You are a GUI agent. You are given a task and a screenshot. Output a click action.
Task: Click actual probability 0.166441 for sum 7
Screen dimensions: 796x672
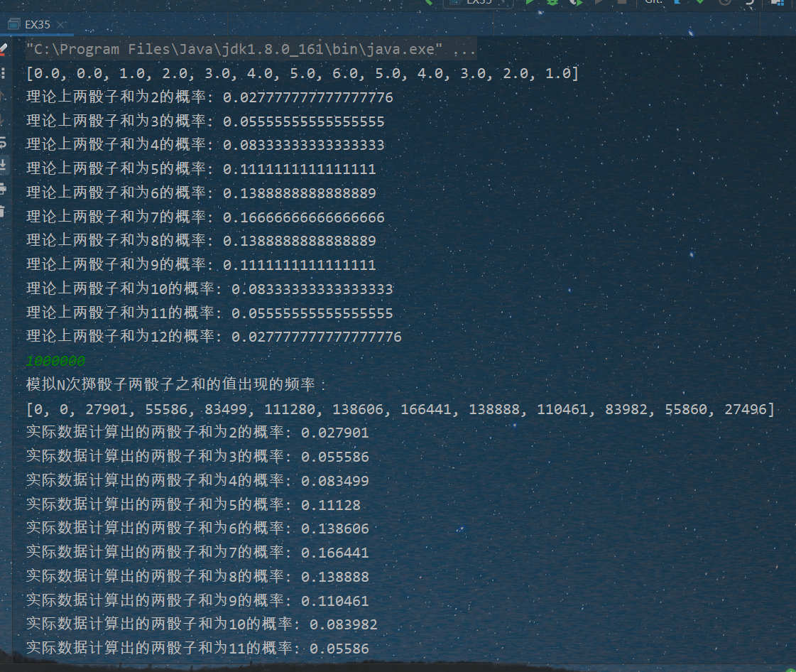[335, 553]
